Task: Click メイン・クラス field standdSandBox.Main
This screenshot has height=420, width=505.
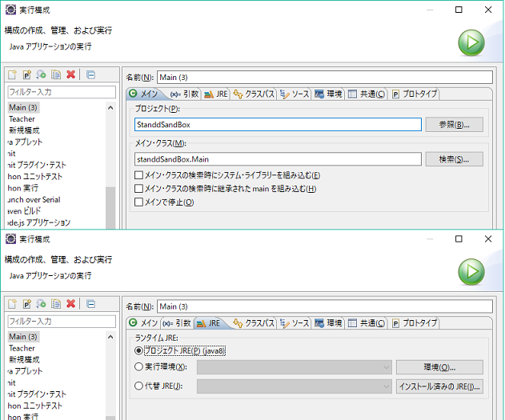Action: tap(278, 159)
